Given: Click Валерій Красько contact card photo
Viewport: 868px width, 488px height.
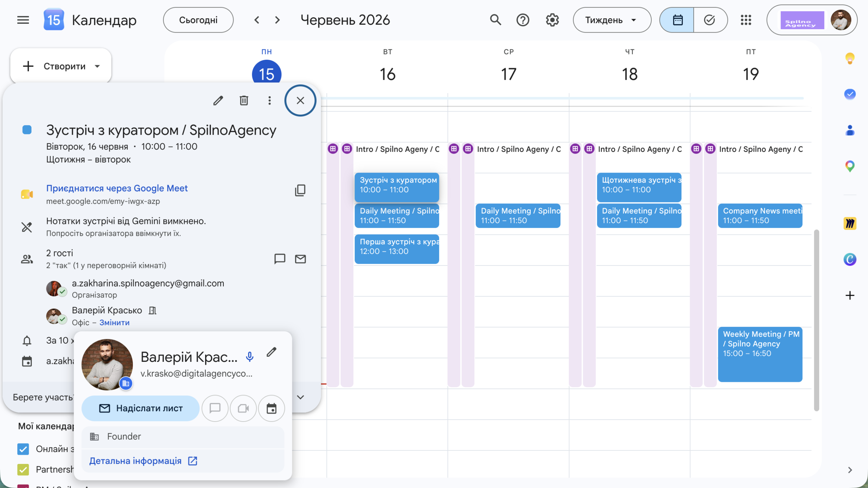Looking at the screenshot, I should (107, 365).
